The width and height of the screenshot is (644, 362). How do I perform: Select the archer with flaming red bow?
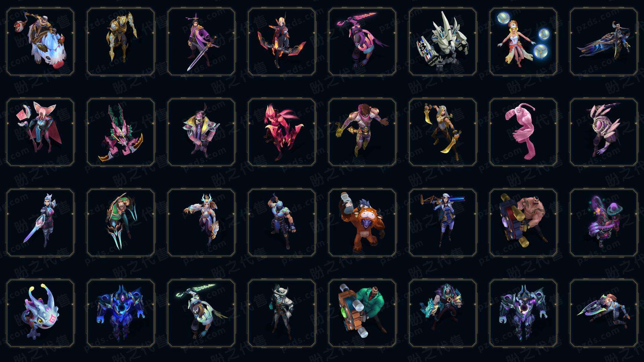coord(282,42)
